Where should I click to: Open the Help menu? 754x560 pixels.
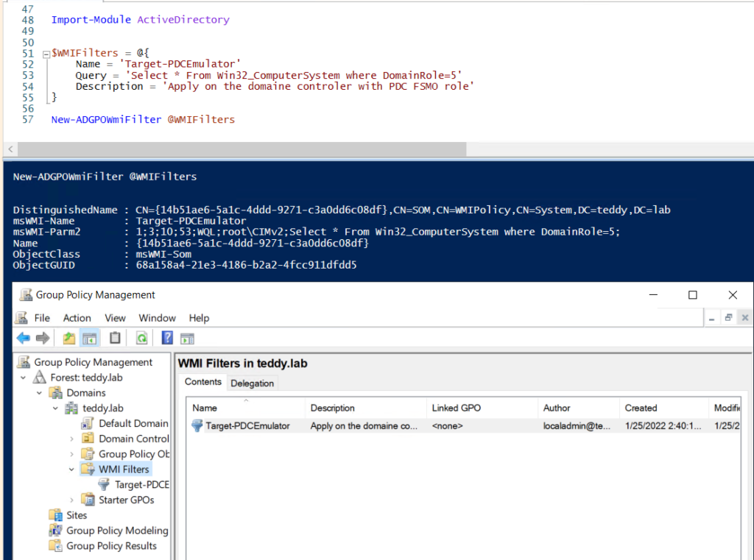(x=199, y=318)
